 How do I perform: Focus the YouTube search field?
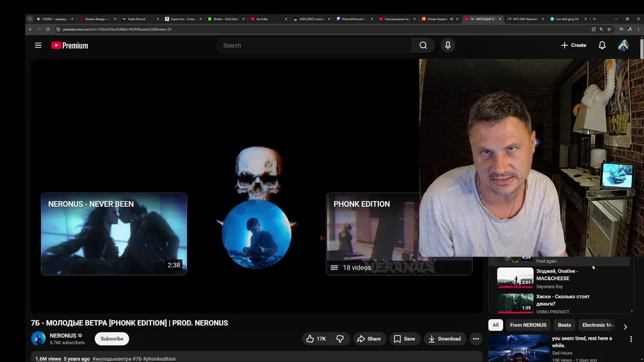tap(314, 45)
